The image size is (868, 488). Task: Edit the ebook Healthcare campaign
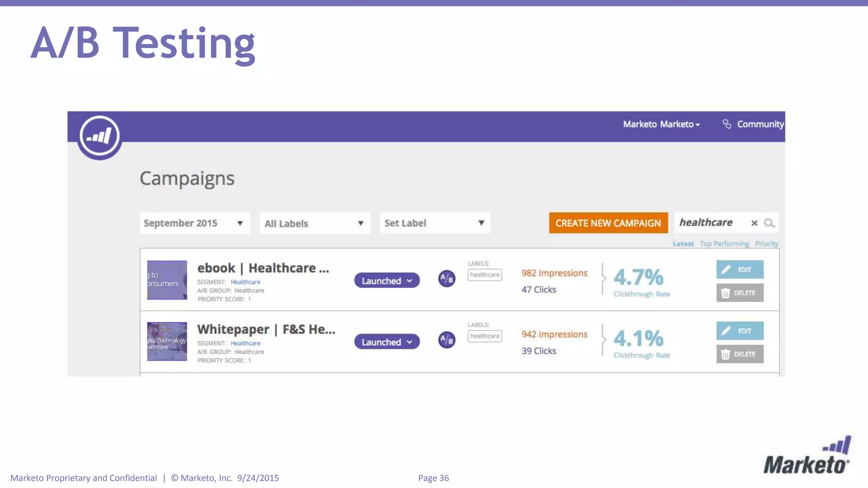740,269
